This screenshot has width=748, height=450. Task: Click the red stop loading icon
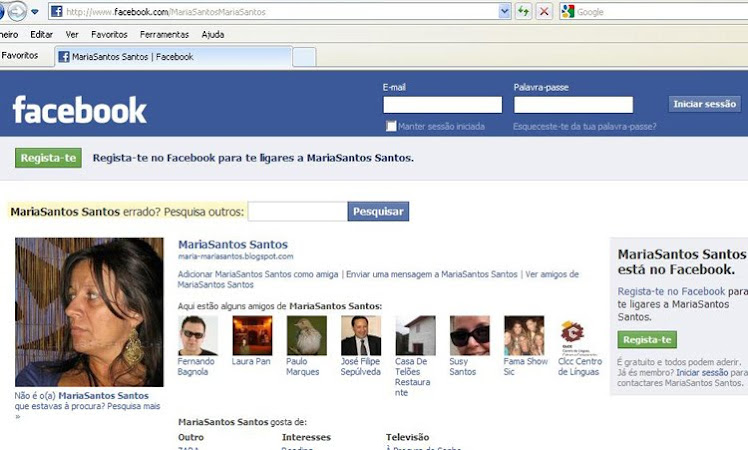[544, 11]
